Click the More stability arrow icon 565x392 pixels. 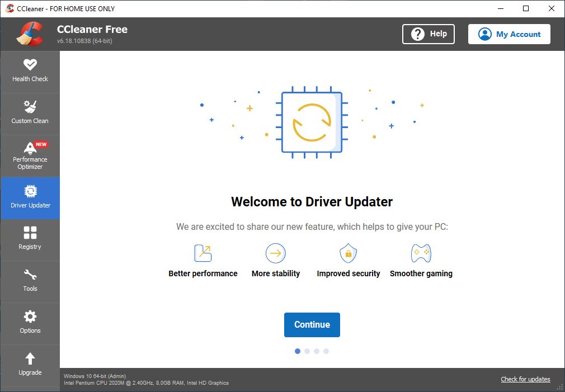[x=276, y=253]
